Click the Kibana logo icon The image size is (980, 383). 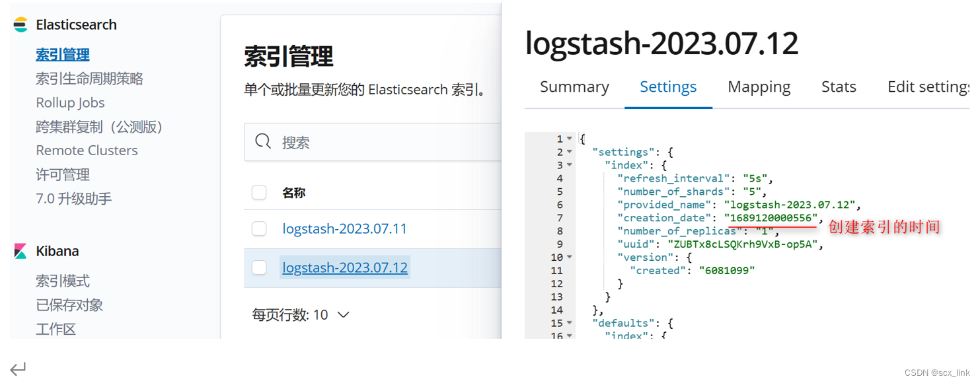[20, 251]
